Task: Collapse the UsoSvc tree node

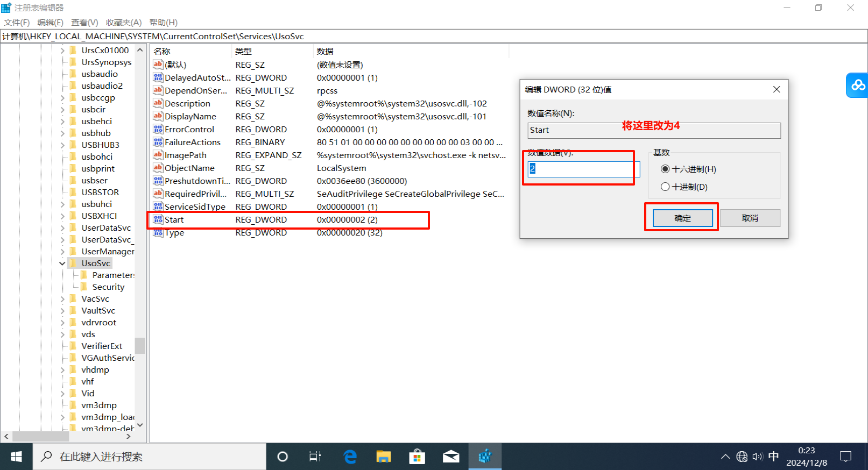Action: click(x=62, y=264)
